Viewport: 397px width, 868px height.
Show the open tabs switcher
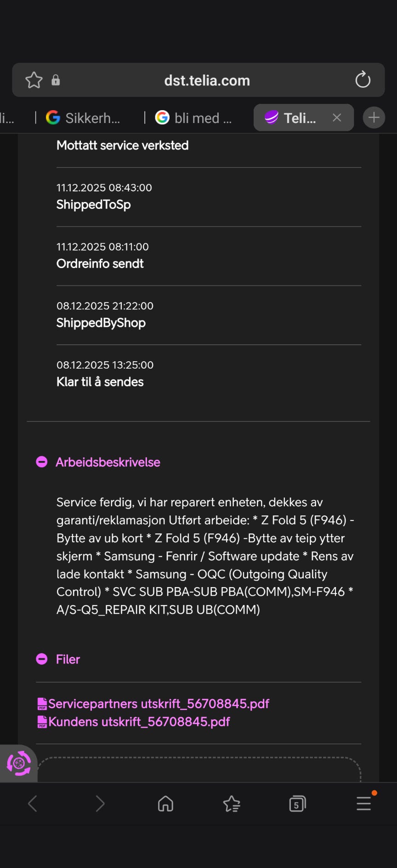click(297, 803)
